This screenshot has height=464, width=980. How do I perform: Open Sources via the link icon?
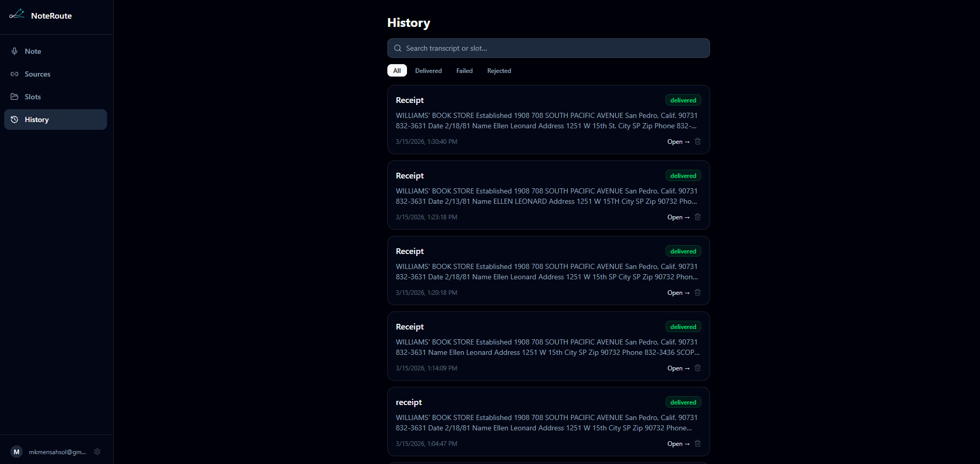14,74
